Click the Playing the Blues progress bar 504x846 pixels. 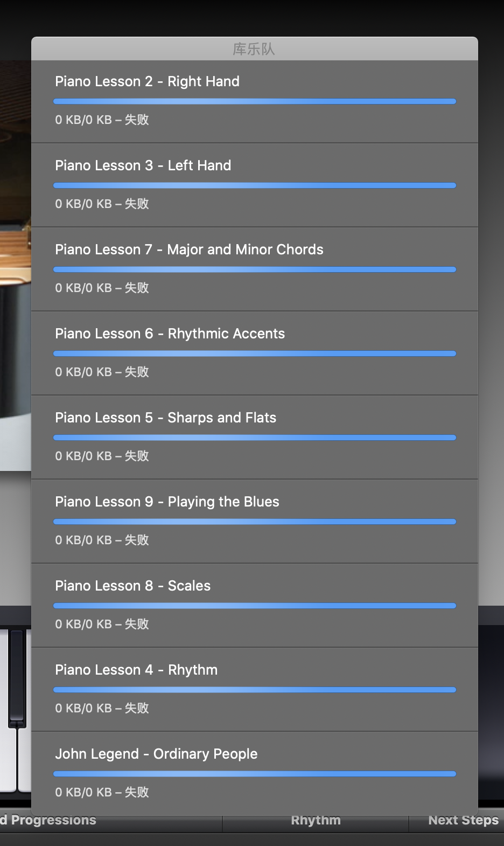tap(254, 522)
